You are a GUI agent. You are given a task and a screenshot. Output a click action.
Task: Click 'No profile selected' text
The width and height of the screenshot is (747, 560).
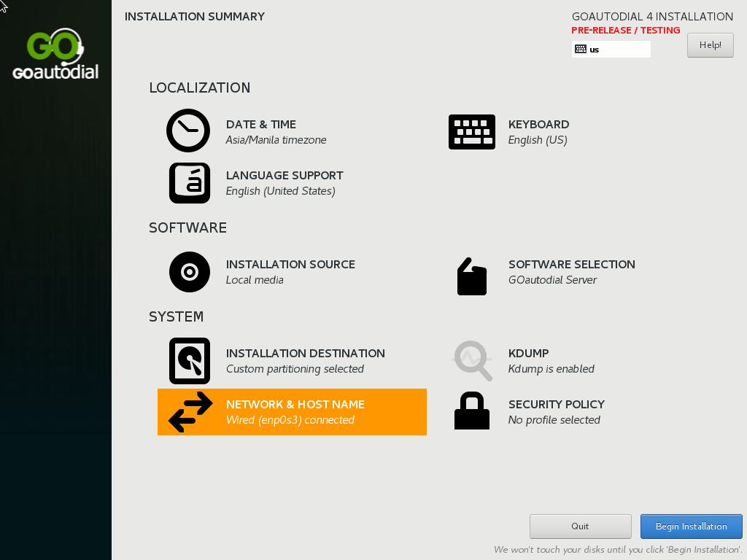[554, 420]
